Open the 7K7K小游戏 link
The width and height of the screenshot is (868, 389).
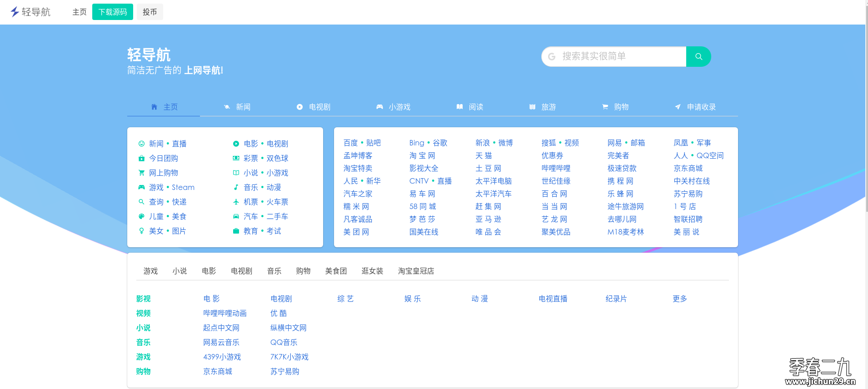(289, 357)
